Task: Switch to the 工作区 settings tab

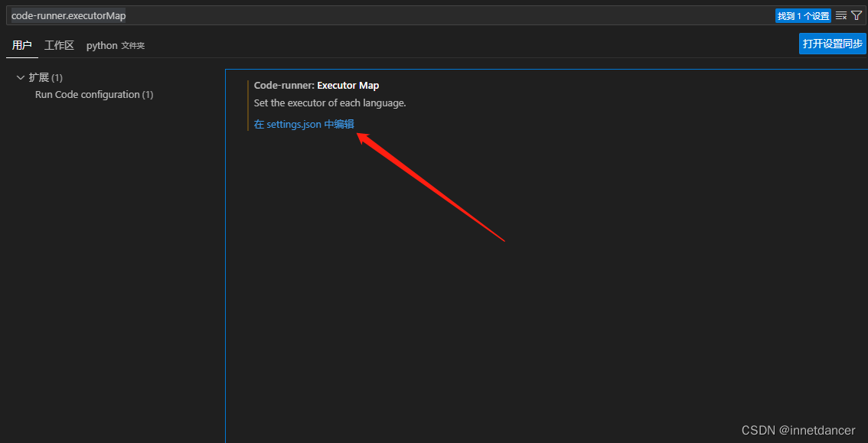Action: (x=59, y=45)
